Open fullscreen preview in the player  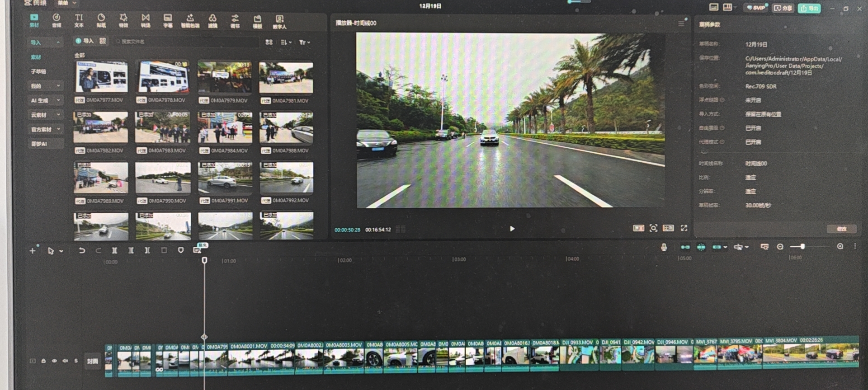pos(684,228)
